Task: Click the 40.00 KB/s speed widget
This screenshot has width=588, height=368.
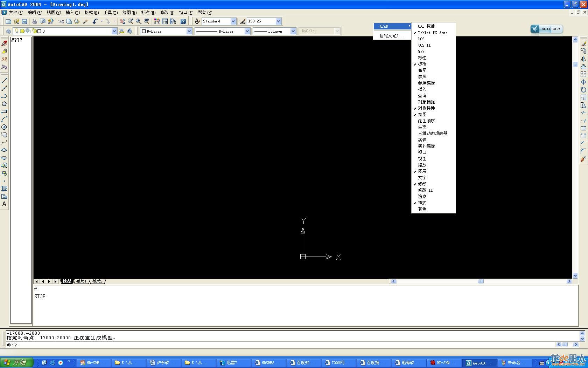Action: (546, 29)
